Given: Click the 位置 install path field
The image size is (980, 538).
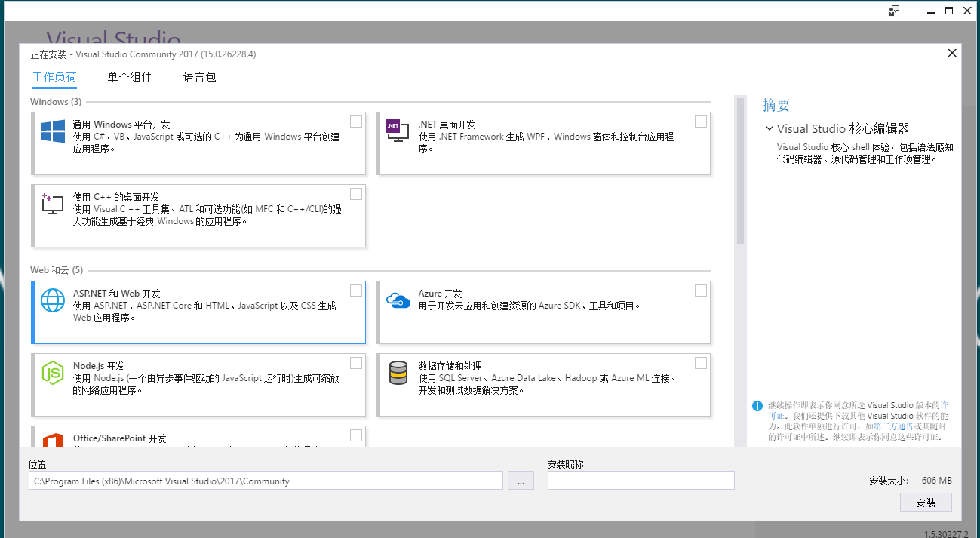Looking at the screenshot, I should 266,481.
